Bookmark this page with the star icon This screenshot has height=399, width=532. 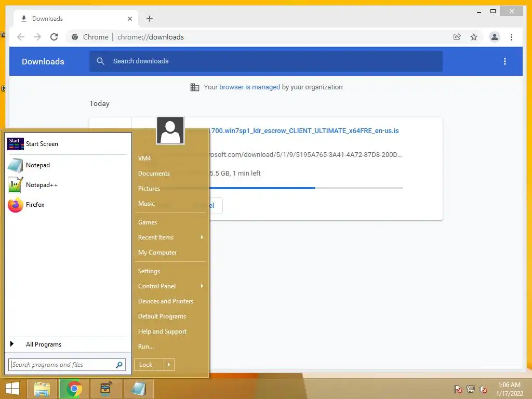pos(474,37)
